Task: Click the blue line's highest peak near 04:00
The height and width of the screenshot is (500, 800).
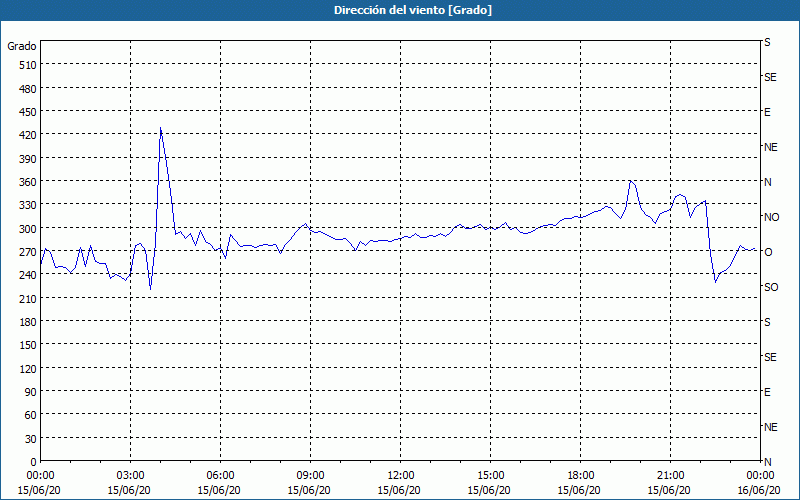Action: 160,128
